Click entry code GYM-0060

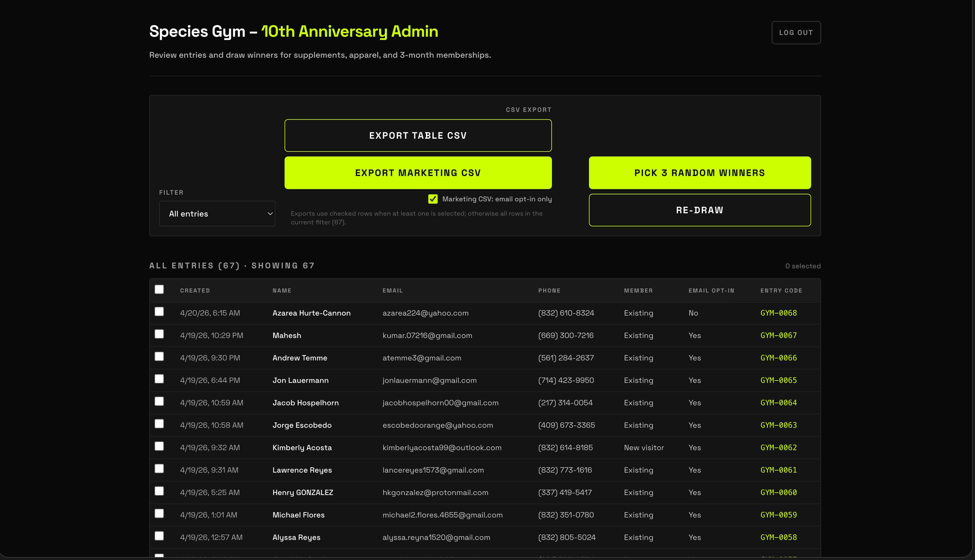(778, 492)
